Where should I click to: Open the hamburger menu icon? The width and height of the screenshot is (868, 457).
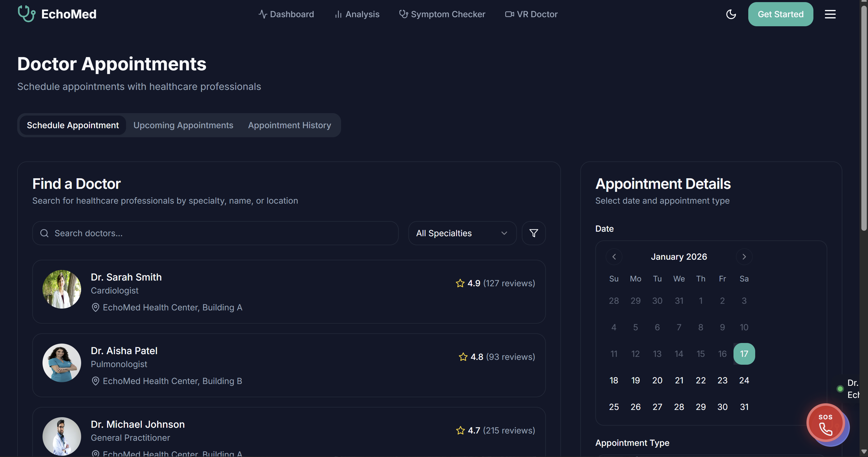pyautogui.click(x=830, y=14)
